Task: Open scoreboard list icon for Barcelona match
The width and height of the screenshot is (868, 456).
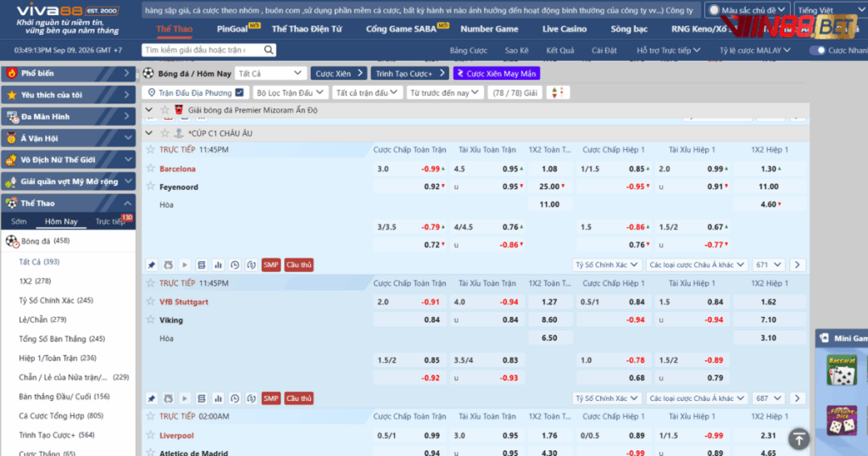Action: coord(202,265)
